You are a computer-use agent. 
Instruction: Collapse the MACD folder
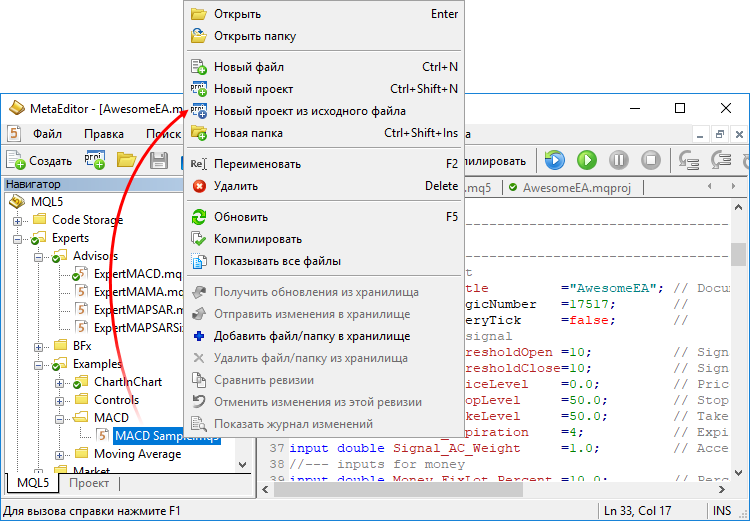point(59,419)
